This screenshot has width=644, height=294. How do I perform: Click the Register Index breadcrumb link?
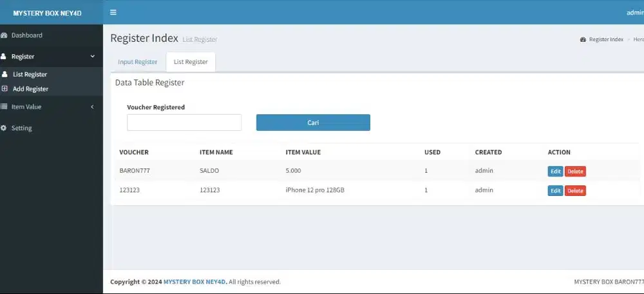[x=606, y=39]
